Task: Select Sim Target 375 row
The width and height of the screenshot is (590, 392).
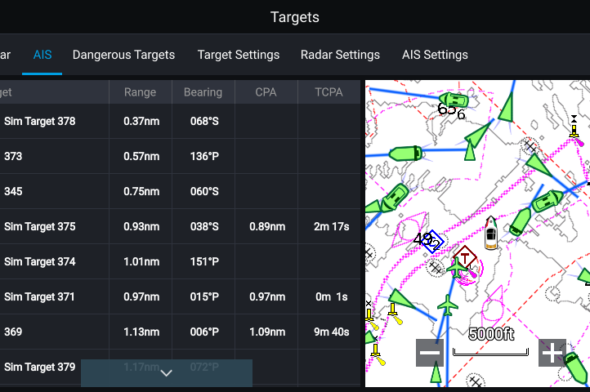Action: click(180, 226)
